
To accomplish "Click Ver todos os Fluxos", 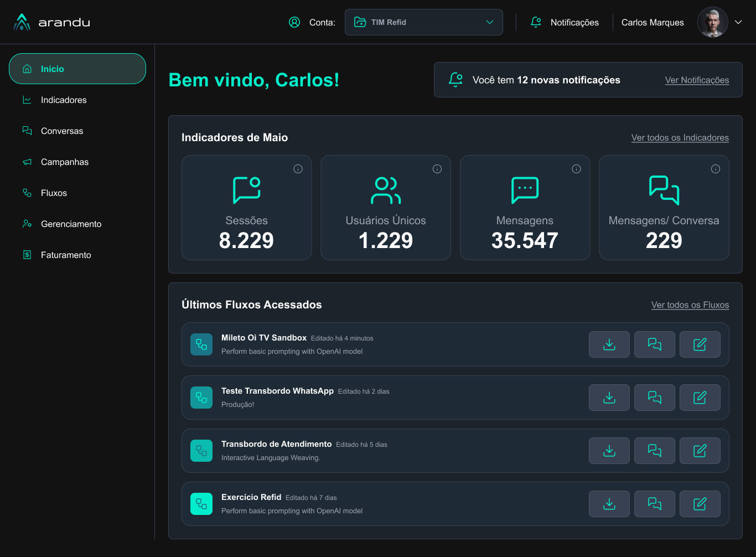I will [690, 305].
